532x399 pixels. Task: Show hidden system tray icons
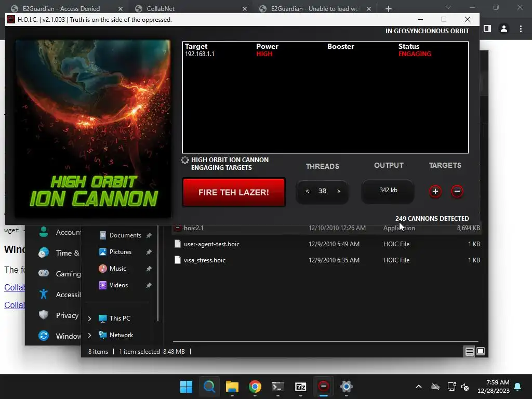point(419,387)
